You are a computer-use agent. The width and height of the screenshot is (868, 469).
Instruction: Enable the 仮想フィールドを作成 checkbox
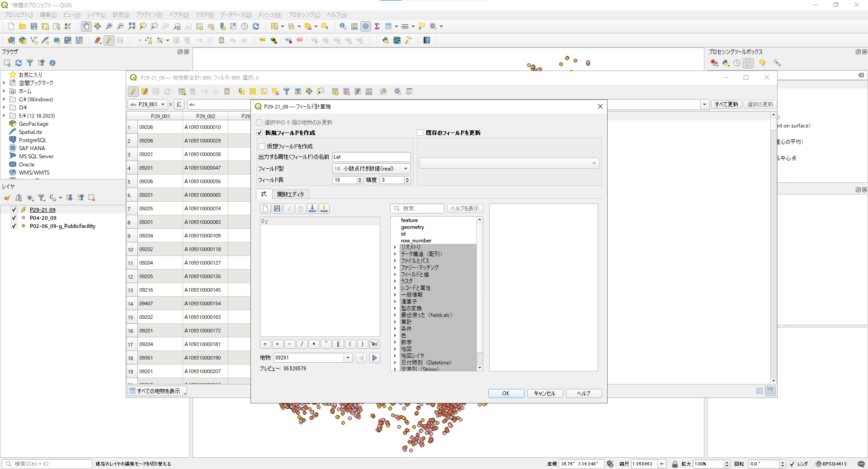pyautogui.click(x=262, y=147)
